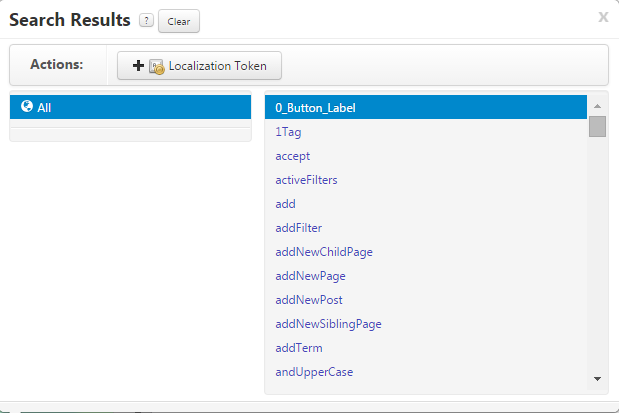Image resolution: width=619 pixels, height=413 pixels.
Task: Select the All category row
Action: 131,107
